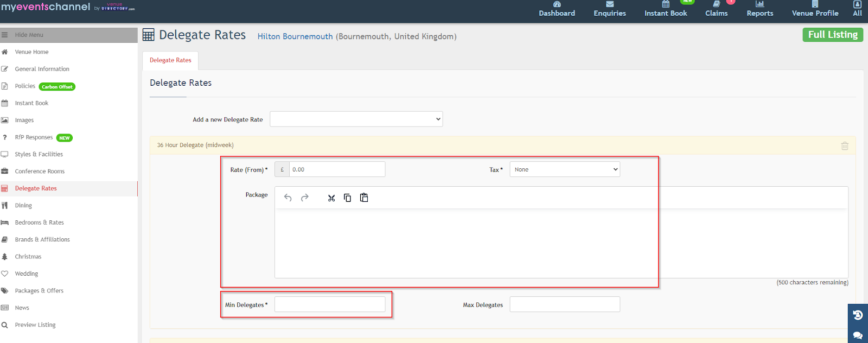
Task: Click the Max Delegates input field
Action: 565,304
